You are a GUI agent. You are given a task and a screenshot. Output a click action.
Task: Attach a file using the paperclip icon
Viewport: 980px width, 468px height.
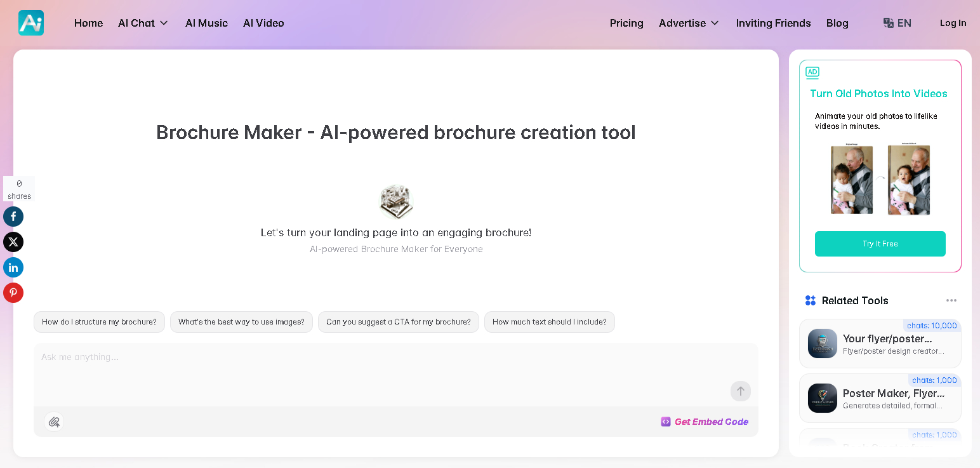(55, 422)
